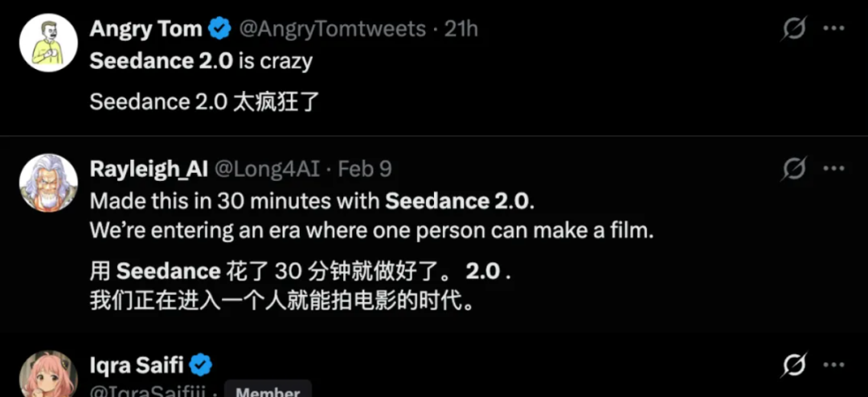
Task: Open more options on Iqra Saifi's tweet
Action: (833, 366)
